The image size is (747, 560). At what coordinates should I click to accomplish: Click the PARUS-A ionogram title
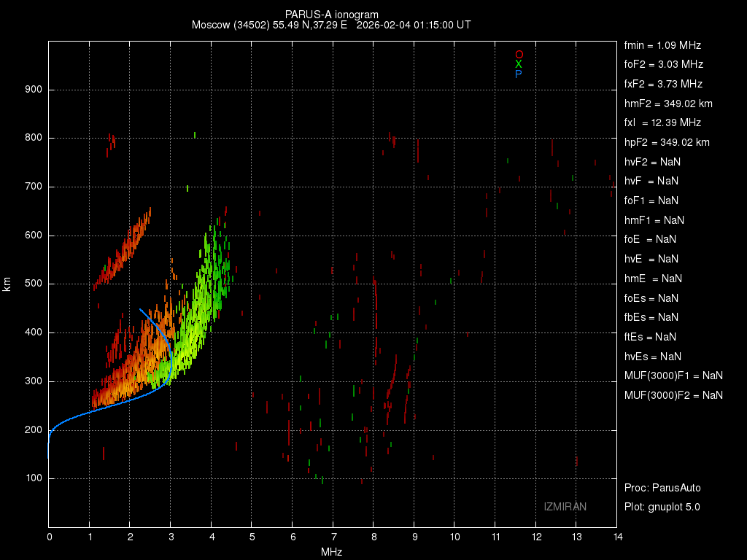(331, 14)
